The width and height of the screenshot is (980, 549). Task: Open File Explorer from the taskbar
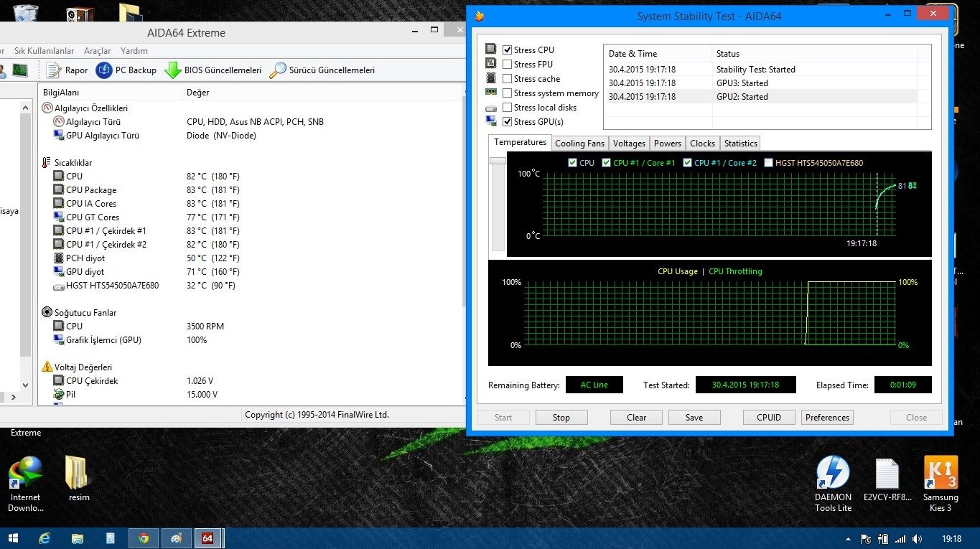click(78, 538)
